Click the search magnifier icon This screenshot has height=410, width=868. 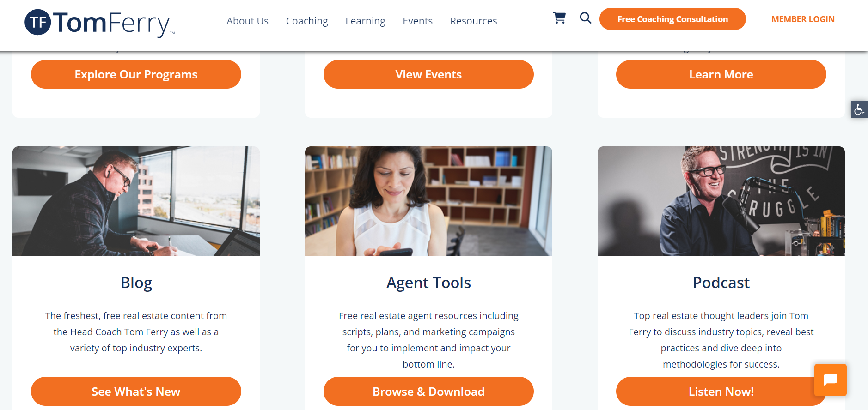click(x=586, y=18)
